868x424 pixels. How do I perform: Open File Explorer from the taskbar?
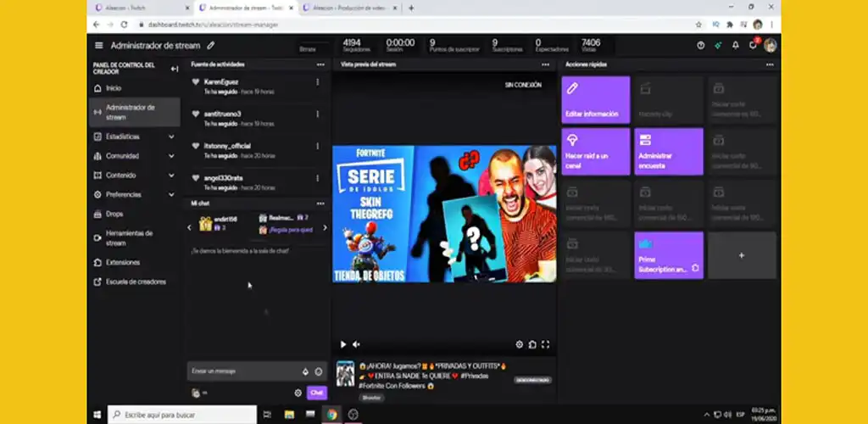tap(289, 415)
